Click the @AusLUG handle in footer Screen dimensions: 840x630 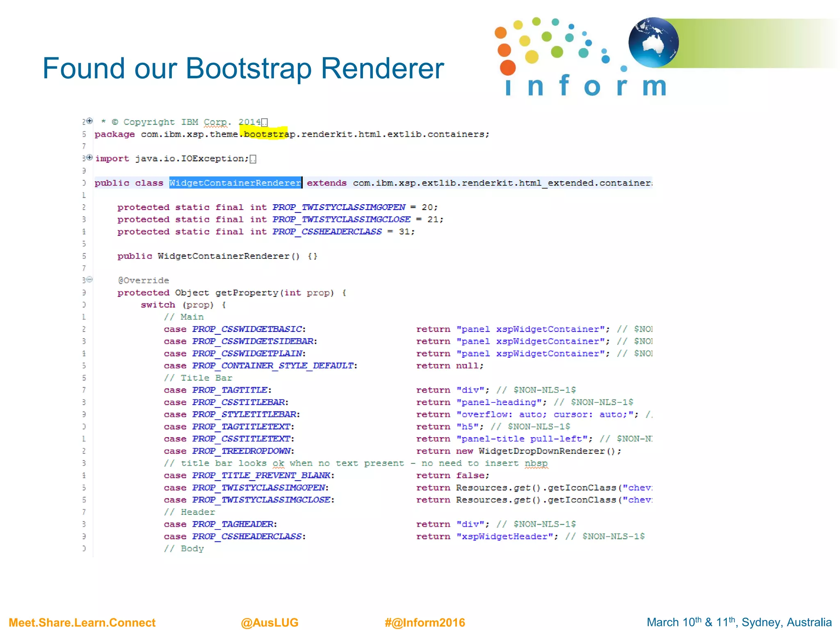coord(269,622)
